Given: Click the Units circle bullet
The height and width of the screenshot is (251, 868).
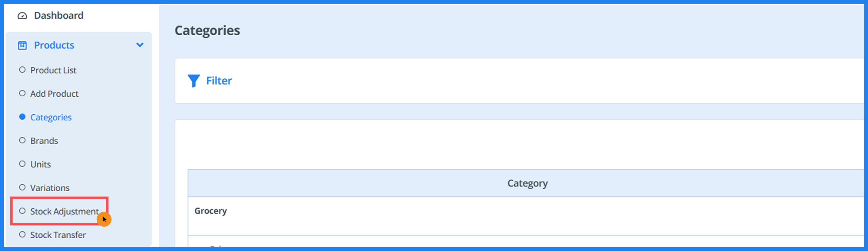Looking at the screenshot, I should (22, 164).
